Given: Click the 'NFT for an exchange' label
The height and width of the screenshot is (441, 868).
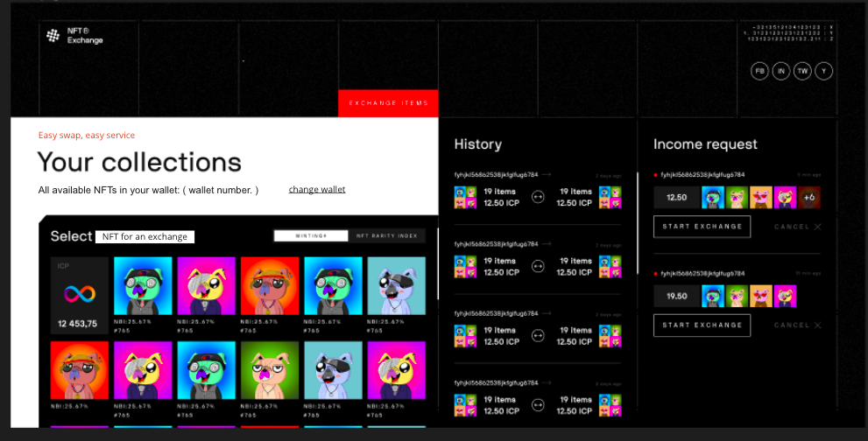Looking at the screenshot, I should [x=145, y=237].
